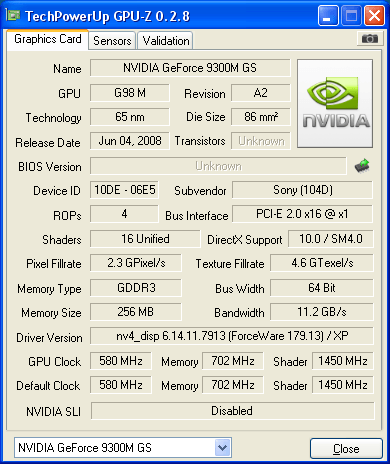Image resolution: width=390 pixels, height=464 pixels.
Task: Click the Die Size field 86 mm²
Action: click(x=261, y=117)
